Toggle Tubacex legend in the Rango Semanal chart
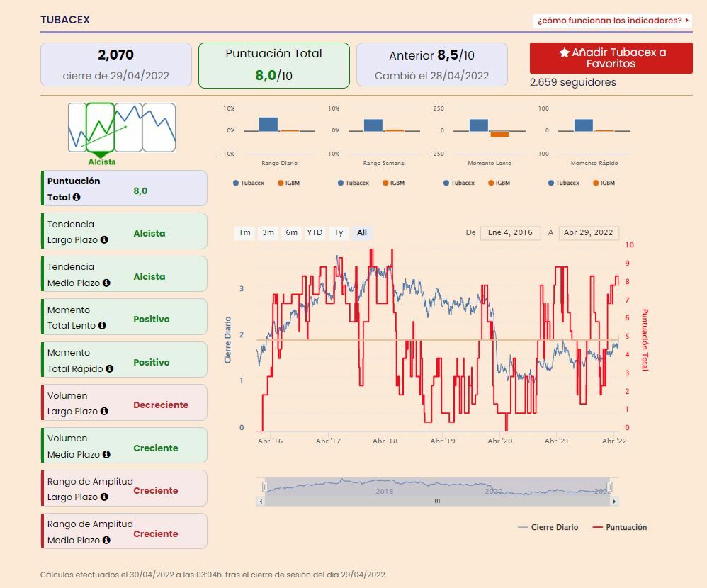The width and height of the screenshot is (707, 588). (x=353, y=183)
